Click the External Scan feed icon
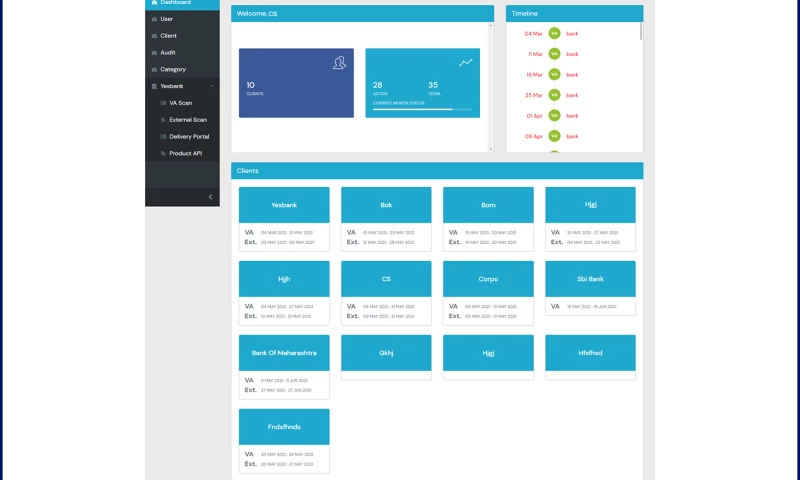The height and width of the screenshot is (480, 800). point(163,120)
